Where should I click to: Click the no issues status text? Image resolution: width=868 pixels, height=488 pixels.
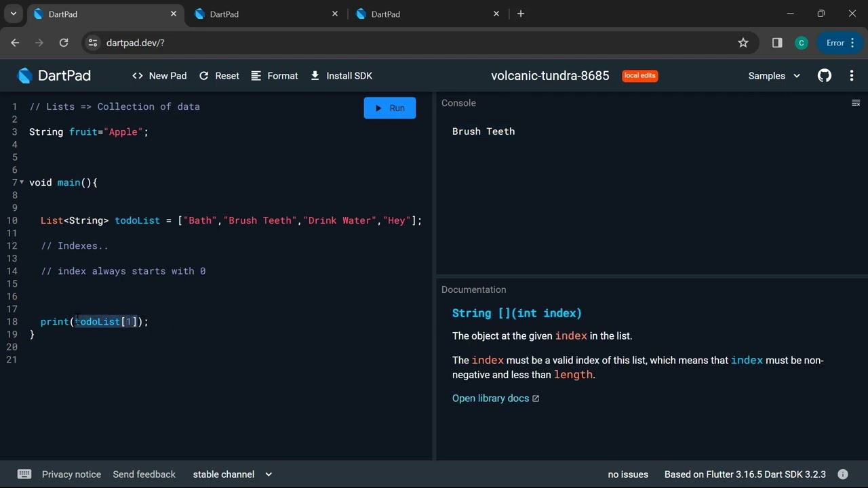(x=628, y=474)
